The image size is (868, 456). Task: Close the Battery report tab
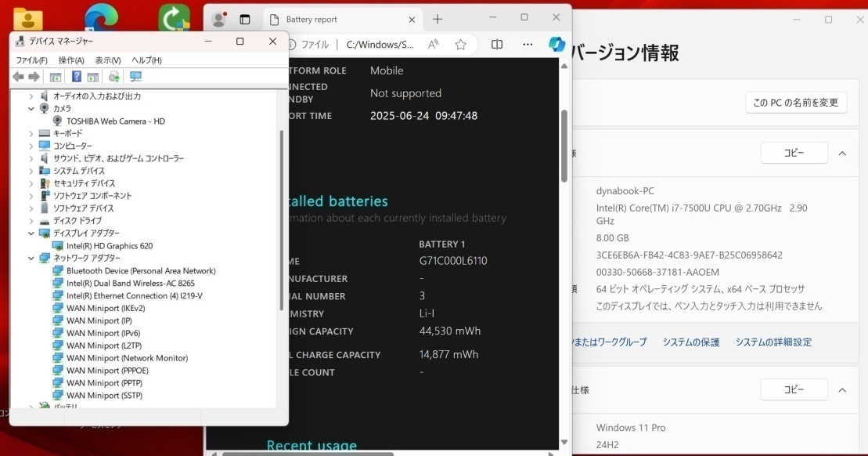coord(412,20)
